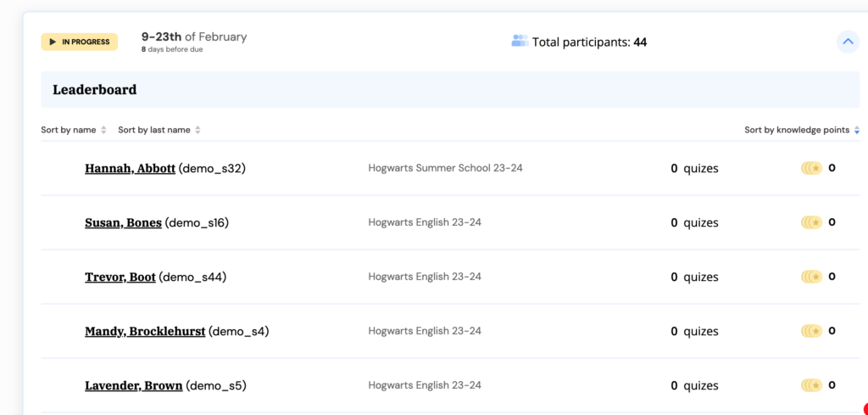Click Lavender Brown's coin icon
The width and height of the screenshot is (868, 415).
811,385
